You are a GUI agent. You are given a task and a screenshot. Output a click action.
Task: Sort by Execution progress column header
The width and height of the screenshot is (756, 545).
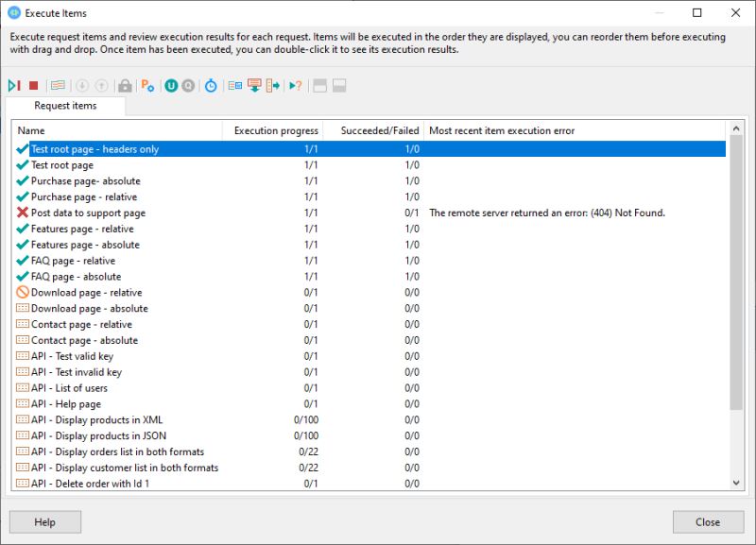click(273, 130)
